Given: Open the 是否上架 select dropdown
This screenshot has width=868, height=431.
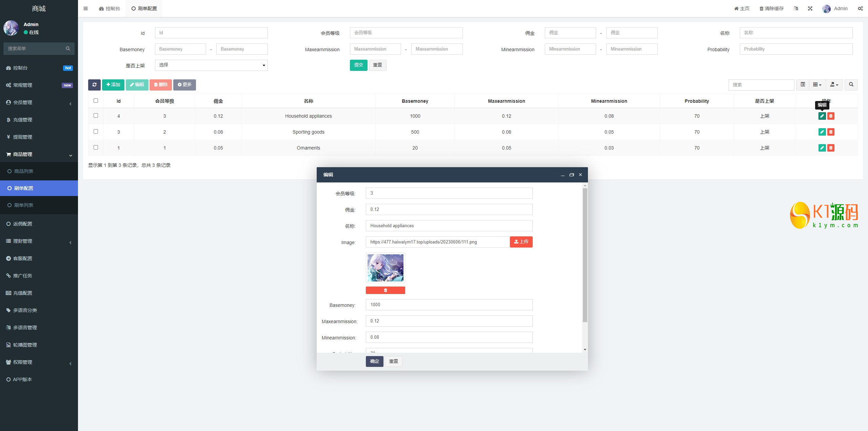Looking at the screenshot, I should [211, 65].
